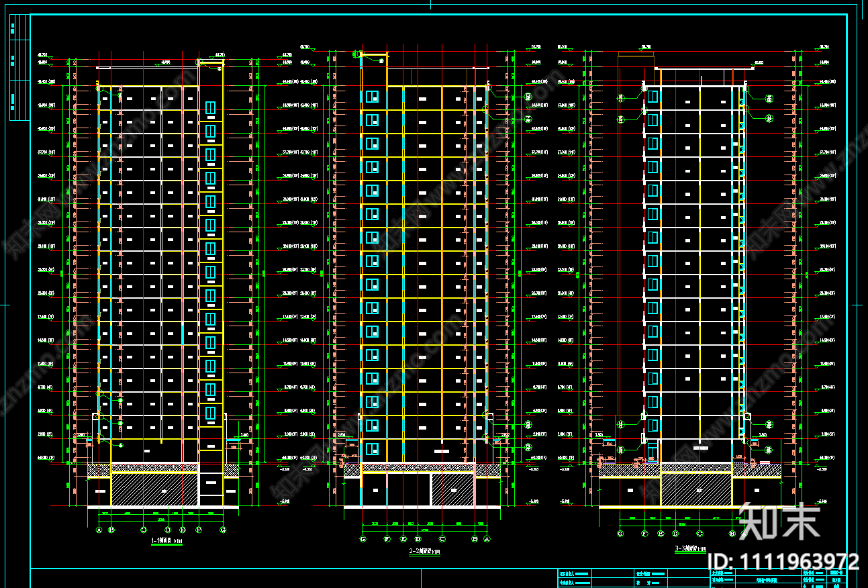Image resolution: width=868 pixels, height=588 pixels.
Task: Click axis bubble G below section 2-2
Action: (363, 539)
